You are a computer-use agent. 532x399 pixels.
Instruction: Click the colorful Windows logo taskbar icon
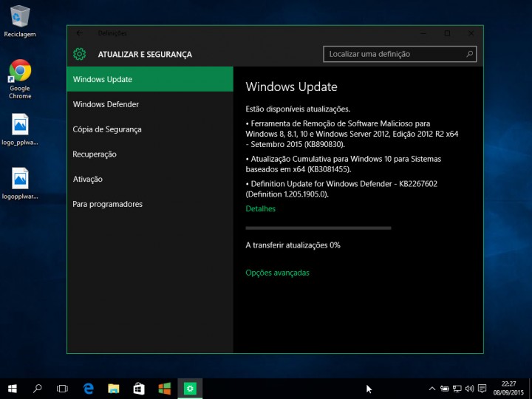[165, 389]
